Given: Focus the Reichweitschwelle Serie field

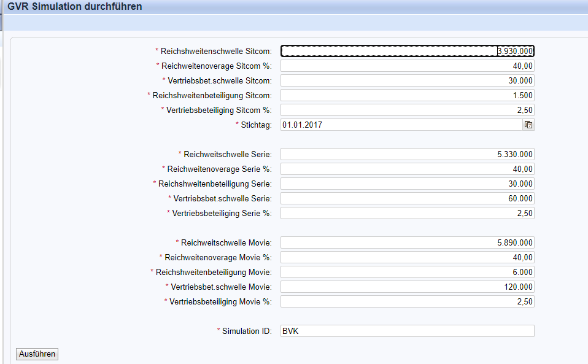Looking at the screenshot, I should coord(408,154).
